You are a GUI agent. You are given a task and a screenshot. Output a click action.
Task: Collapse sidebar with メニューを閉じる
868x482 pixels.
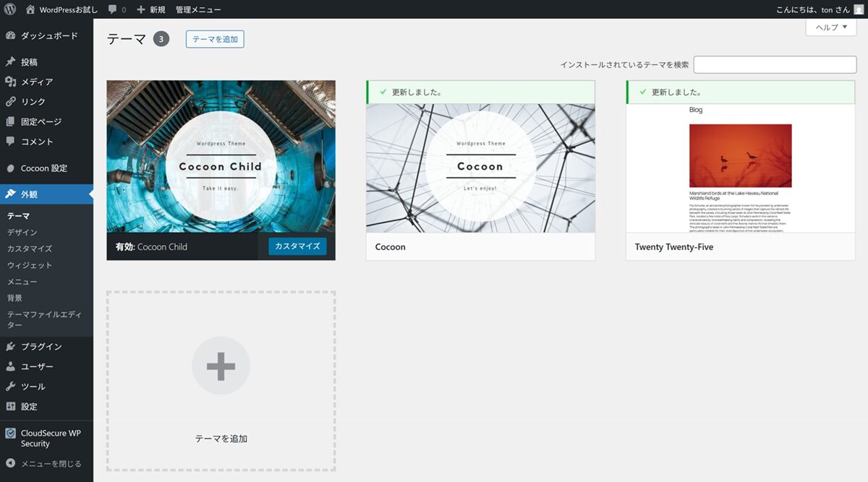pos(43,463)
